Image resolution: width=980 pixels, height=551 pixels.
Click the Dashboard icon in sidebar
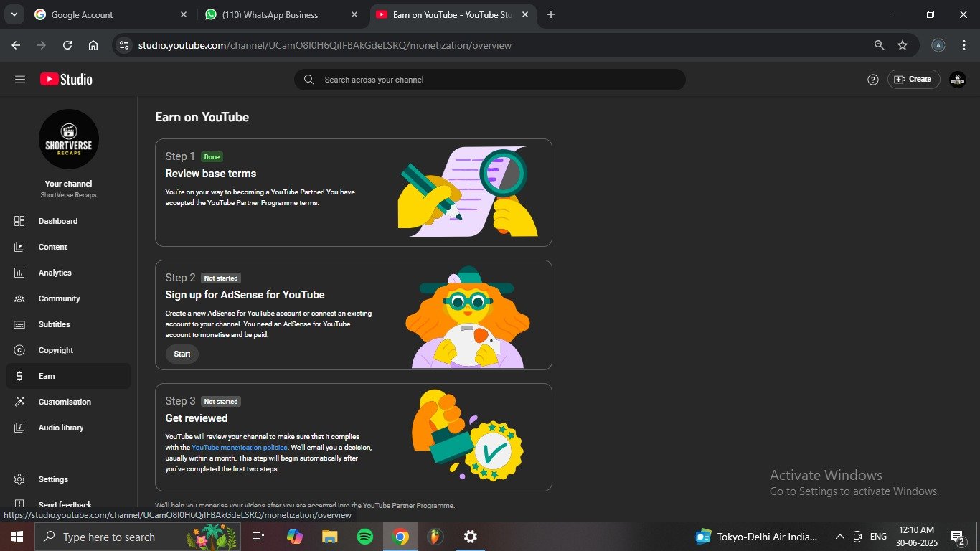(x=19, y=221)
